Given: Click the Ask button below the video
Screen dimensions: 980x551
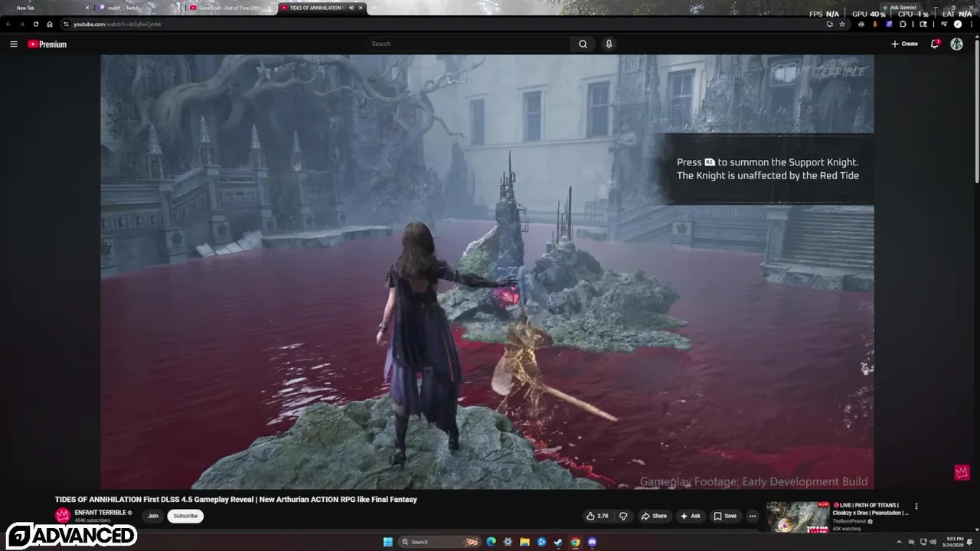Looking at the screenshot, I should pyautogui.click(x=690, y=516).
